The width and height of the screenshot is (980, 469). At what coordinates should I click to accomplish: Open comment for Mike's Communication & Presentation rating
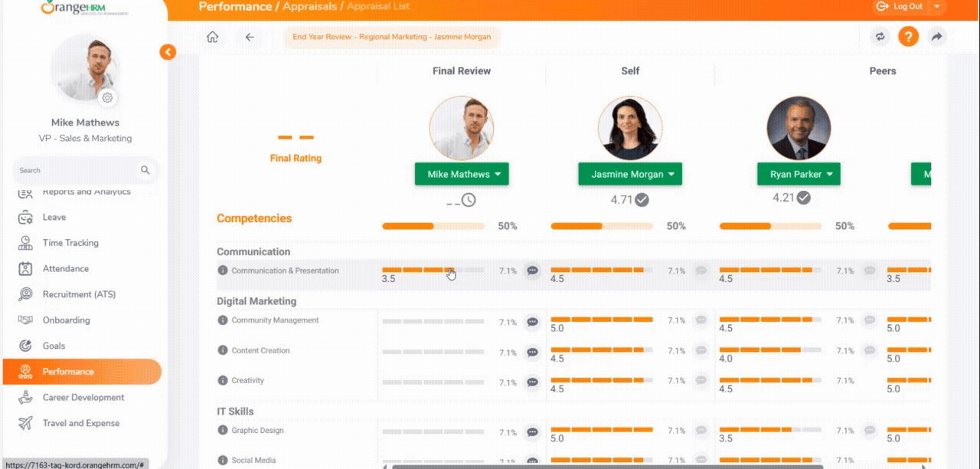coord(532,271)
